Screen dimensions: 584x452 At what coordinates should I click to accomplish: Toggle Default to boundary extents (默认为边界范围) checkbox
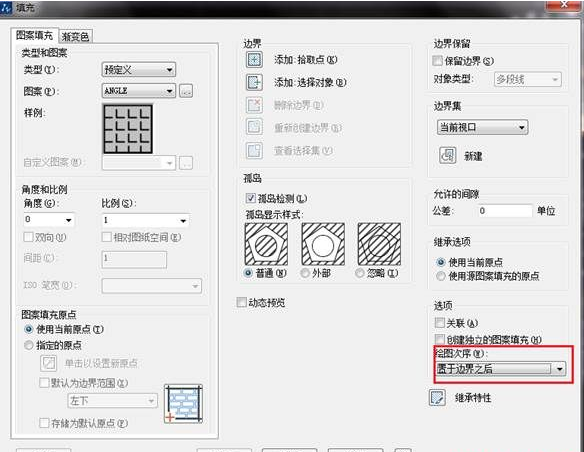click(44, 382)
